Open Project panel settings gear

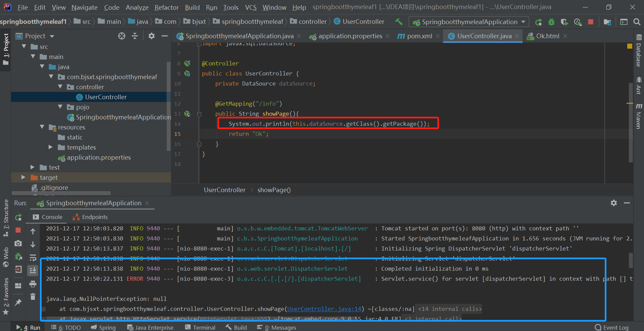tap(152, 36)
